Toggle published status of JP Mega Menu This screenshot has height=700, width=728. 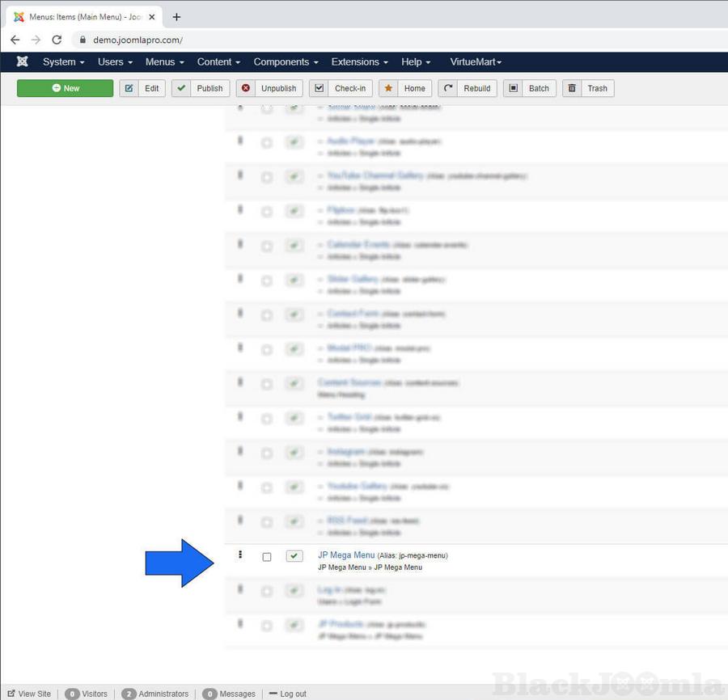click(x=294, y=556)
